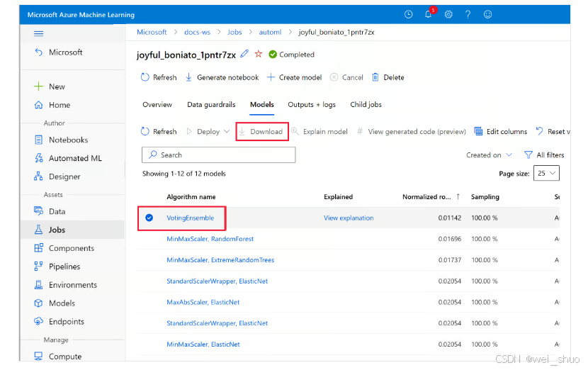The image size is (588, 370).
Task: Open MinMaxScaler, ExtremeRandomTrees model
Action: pos(220,260)
